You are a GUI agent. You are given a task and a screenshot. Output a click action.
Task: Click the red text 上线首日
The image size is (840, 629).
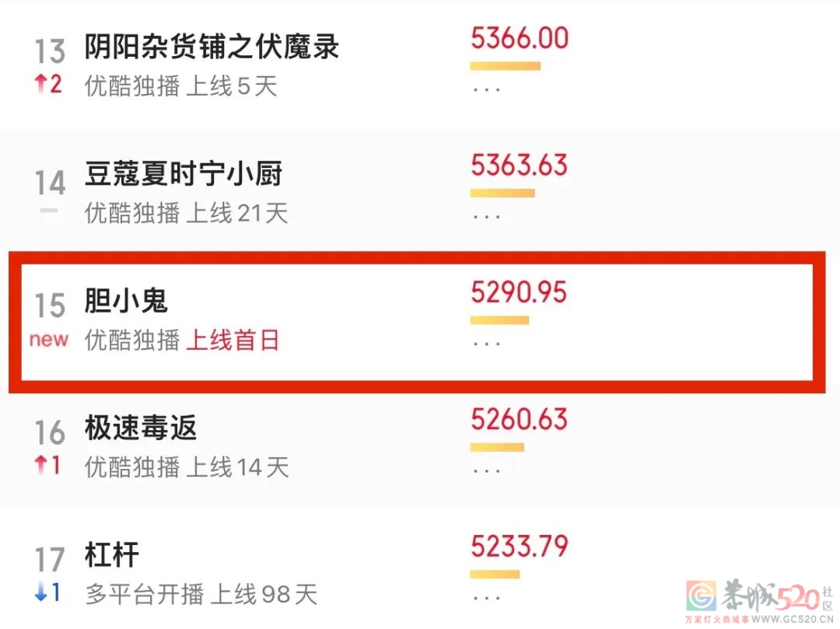coord(232,341)
